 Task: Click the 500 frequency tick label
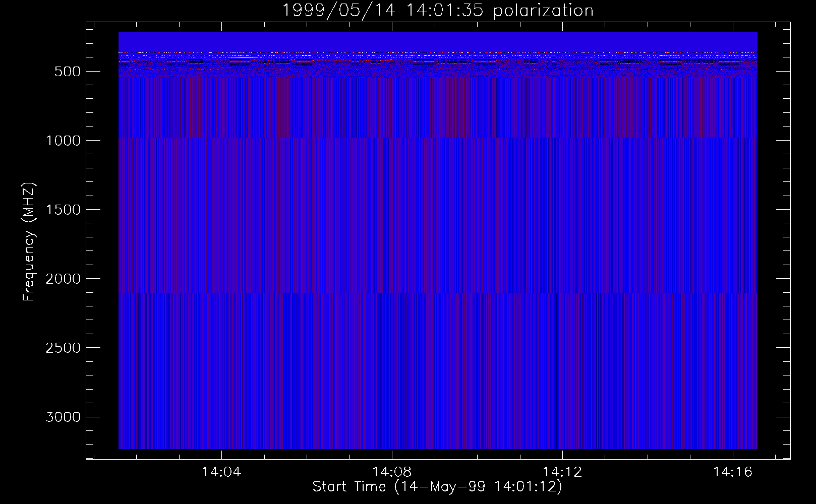[68, 72]
